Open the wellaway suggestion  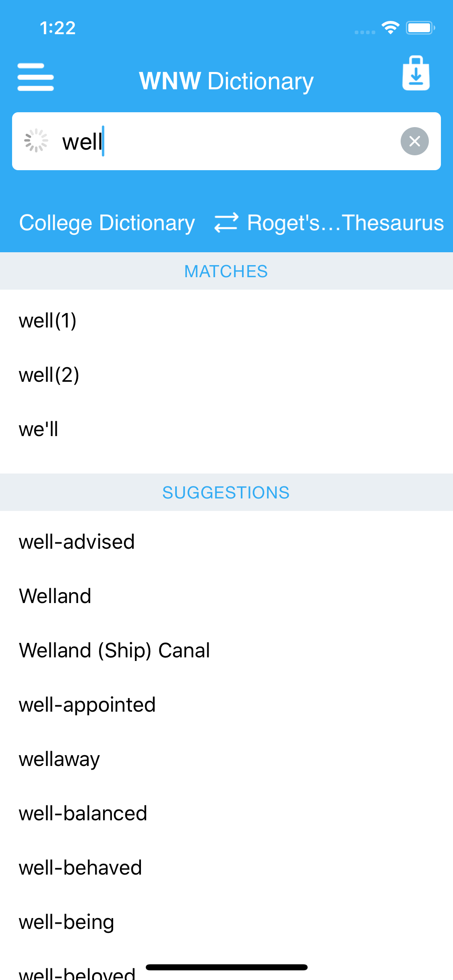(59, 759)
